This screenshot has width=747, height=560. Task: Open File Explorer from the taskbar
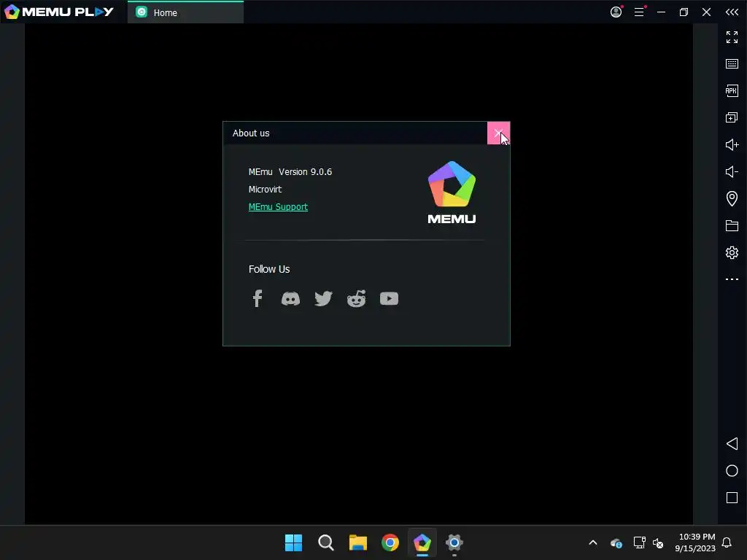pos(357,542)
